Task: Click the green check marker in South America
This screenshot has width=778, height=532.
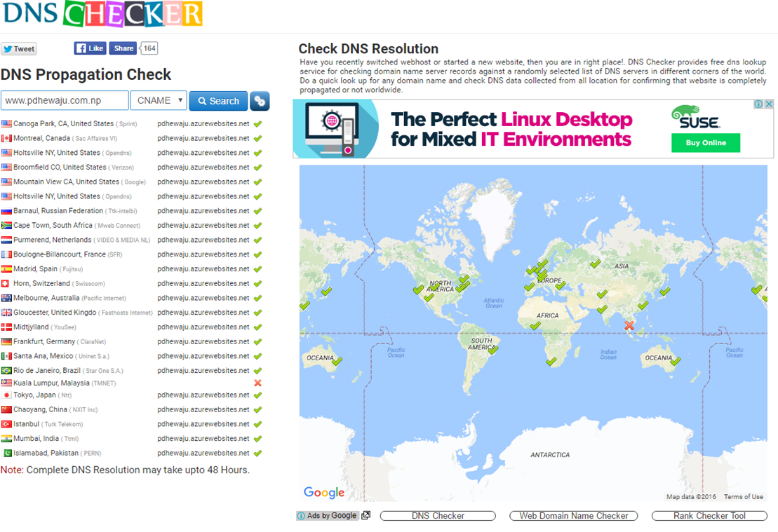Action: 492,349
